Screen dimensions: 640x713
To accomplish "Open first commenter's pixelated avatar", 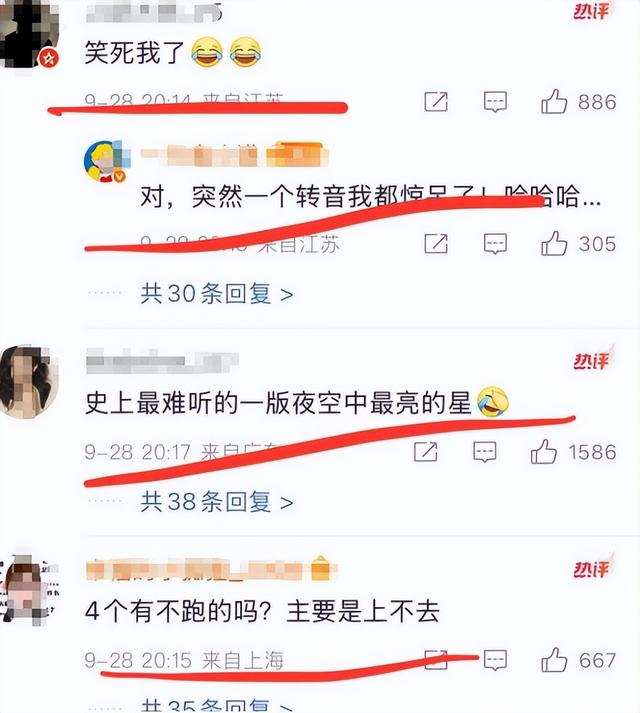I will (x=30, y=33).
